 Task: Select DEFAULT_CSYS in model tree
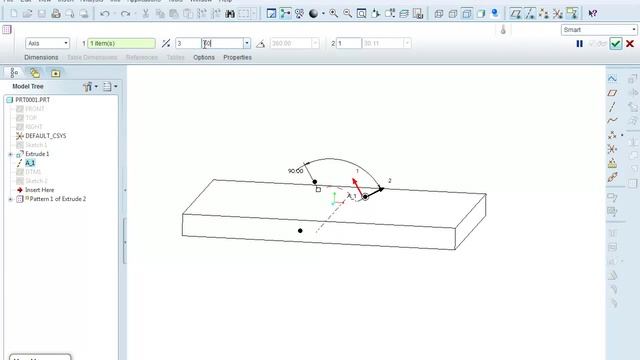click(x=46, y=136)
